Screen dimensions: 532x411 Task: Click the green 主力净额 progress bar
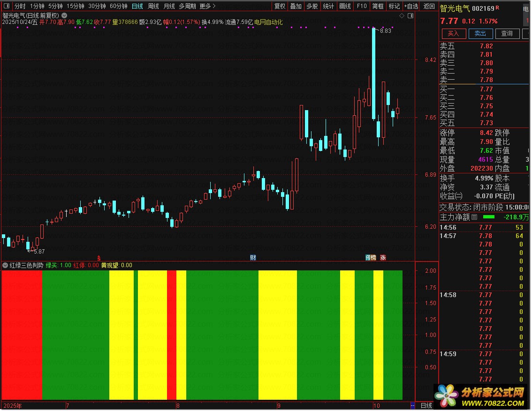pos(488,217)
